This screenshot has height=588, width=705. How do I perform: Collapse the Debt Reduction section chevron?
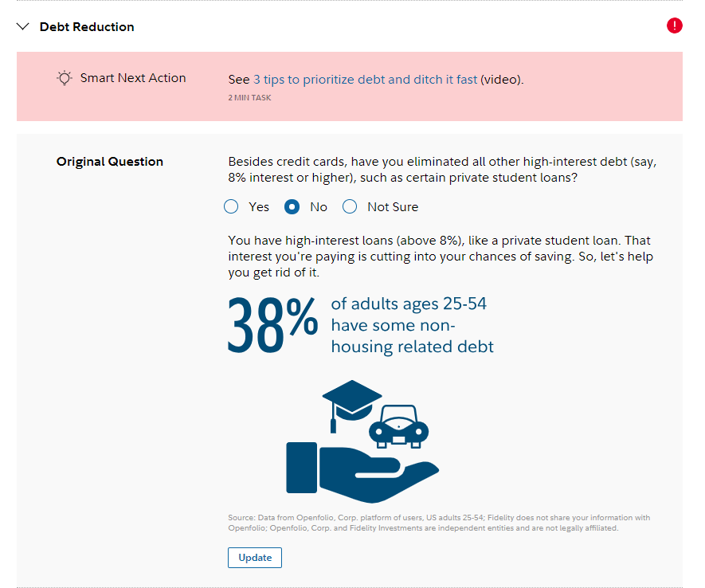point(22,27)
